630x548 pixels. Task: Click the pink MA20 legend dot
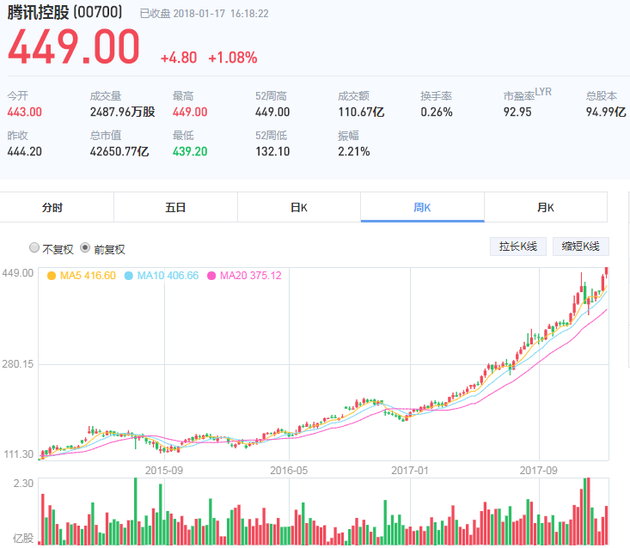pyautogui.click(x=211, y=276)
